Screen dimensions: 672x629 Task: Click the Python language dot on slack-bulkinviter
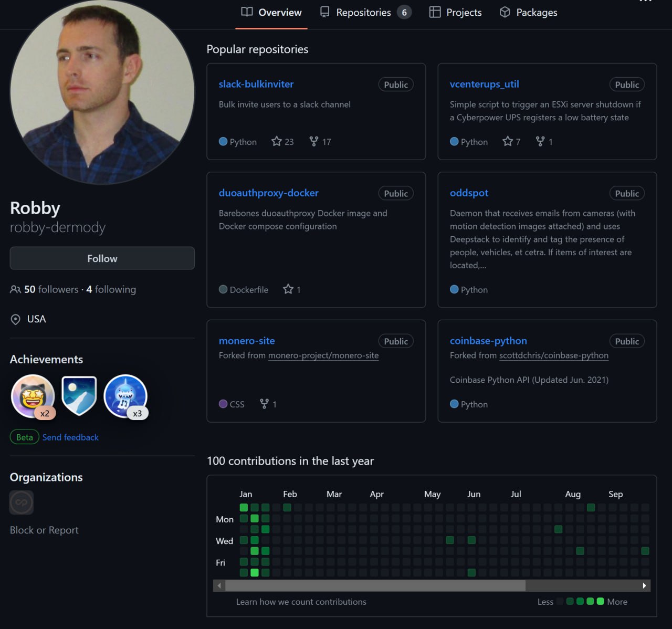tap(223, 141)
